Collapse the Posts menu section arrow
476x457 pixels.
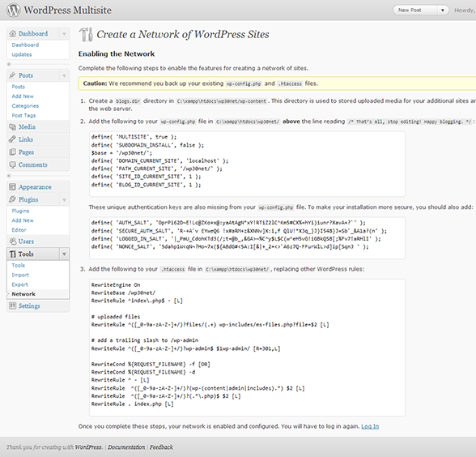click(64, 75)
